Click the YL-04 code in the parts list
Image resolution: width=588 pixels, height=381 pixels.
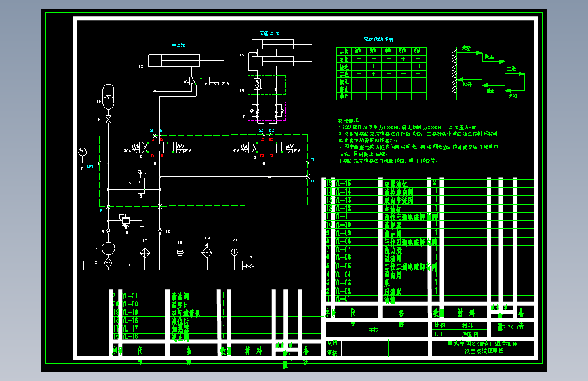[342, 274]
